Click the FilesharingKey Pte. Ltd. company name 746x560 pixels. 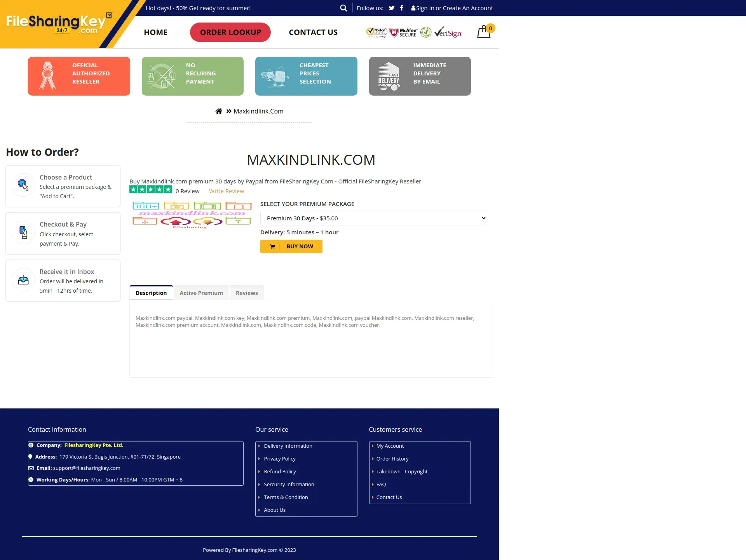(94, 445)
